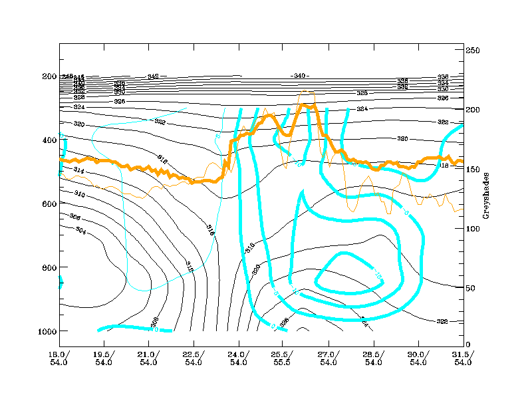The height and width of the screenshot is (399, 532).
Task: Click the 28.5/54.0 x-axis coordinate label
Action: (x=373, y=358)
